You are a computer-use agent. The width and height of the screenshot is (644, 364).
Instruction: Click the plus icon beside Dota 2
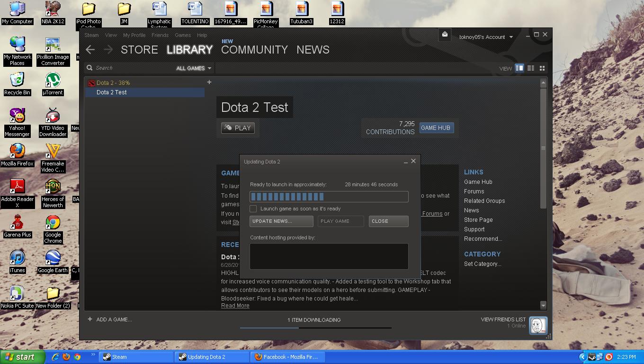[x=209, y=82]
